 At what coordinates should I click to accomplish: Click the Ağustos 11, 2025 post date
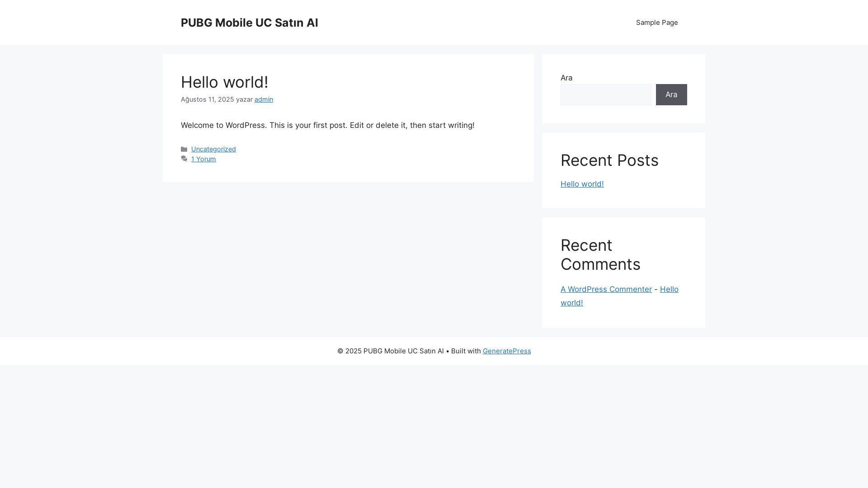point(208,99)
